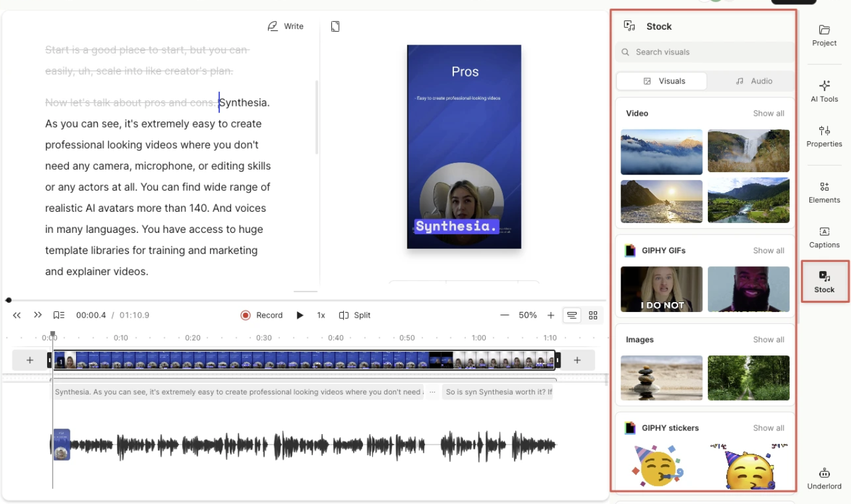Image resolution: width=851 pixels, height=504 pixels.
Task: Select the Split tool in the timeline toolbar
Action: pos(354,315)
